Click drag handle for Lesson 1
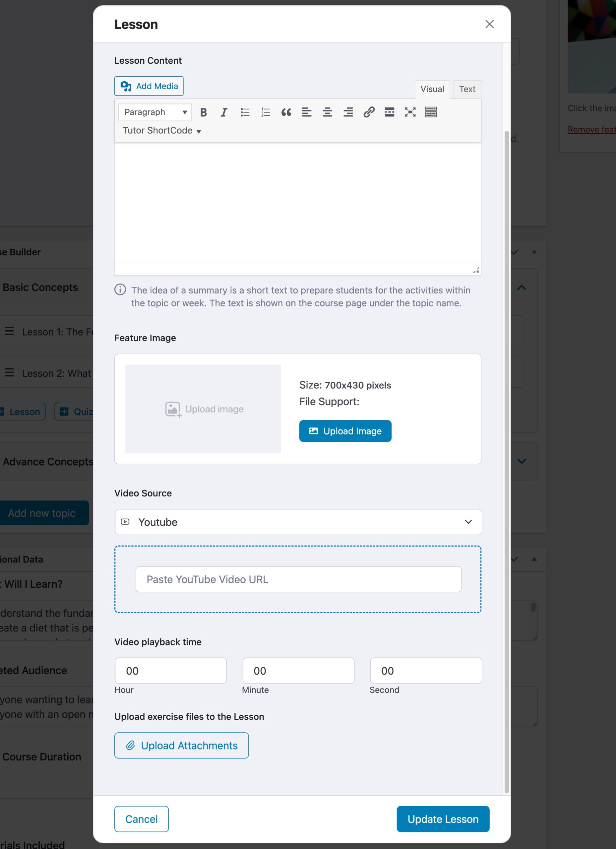The height and width of the screenshot is (849, 616). [9, 331]
